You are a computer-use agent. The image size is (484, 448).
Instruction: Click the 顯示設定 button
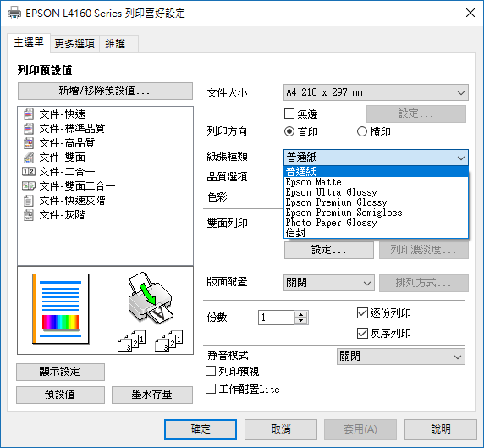(x=61, y=372)
